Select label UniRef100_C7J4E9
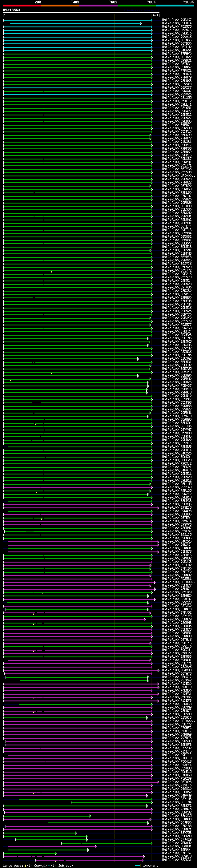This screenshot has height=868, width=197. pos(177,840)
